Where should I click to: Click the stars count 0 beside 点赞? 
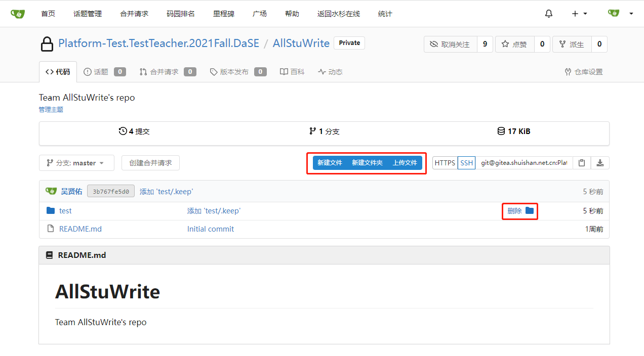click(x=542, y=45)
